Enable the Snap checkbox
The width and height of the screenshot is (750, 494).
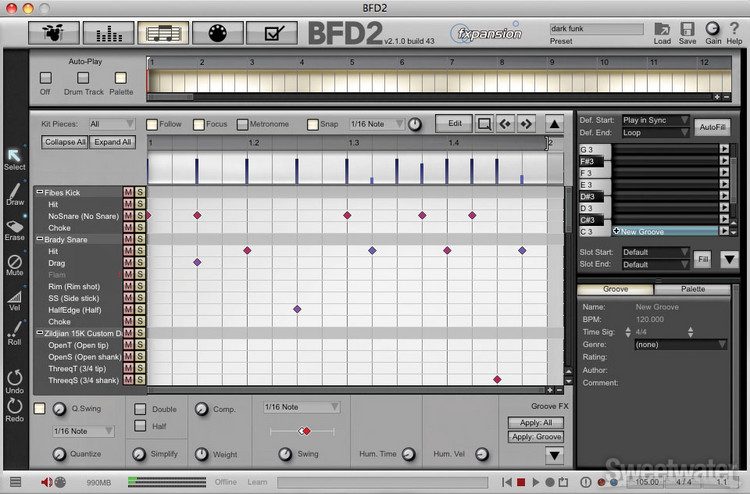point(313,124)
